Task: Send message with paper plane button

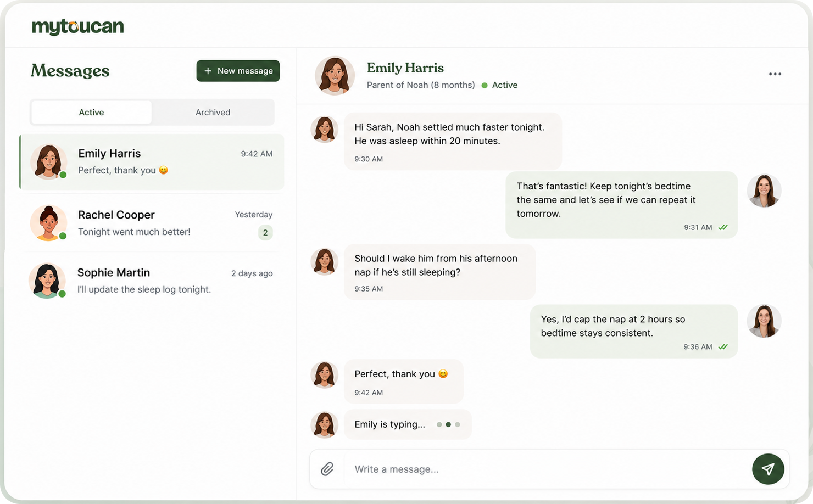Action: pyautogui.click(x=768, y=469)
